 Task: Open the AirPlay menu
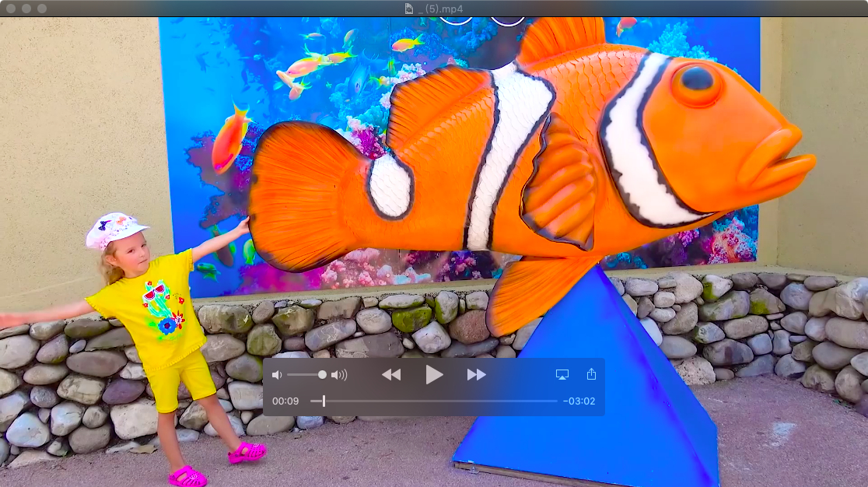coord(562,375)
